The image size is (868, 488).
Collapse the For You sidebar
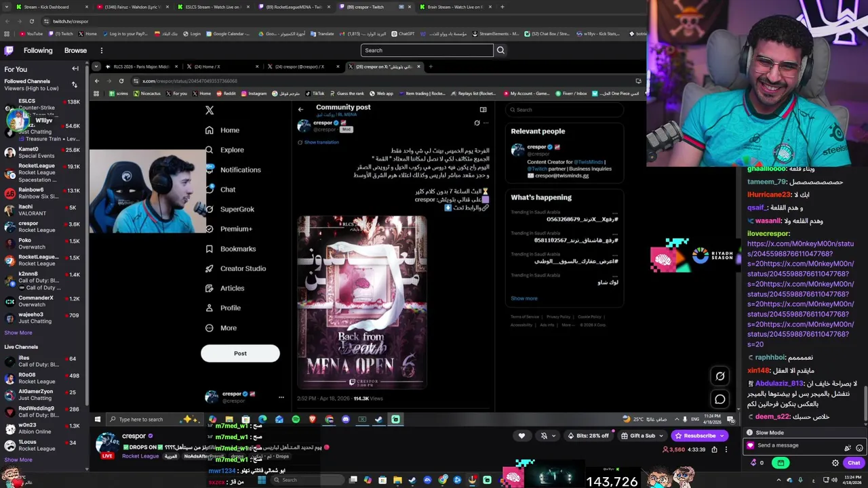coord(75,68)
